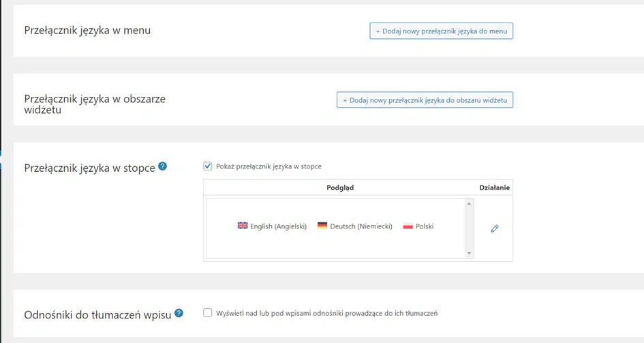Add new language switcher to widget area
The height and width of the screenshot is (343, 644).
[x=425, y=100]
